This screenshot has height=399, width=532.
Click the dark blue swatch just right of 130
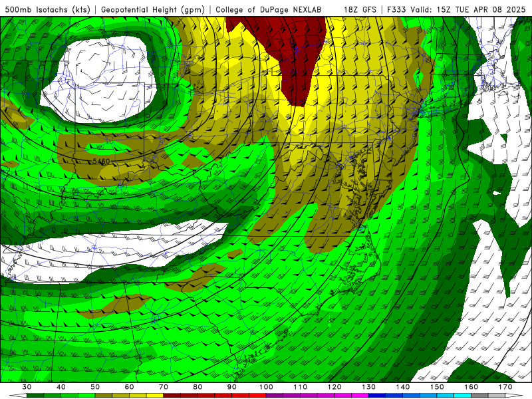[x=377, y=396]
